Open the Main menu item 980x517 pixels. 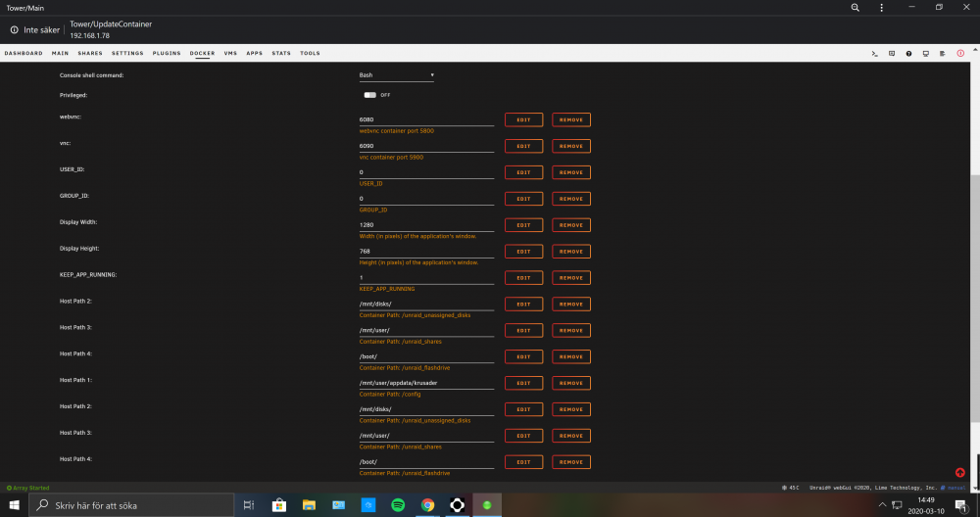60,54
